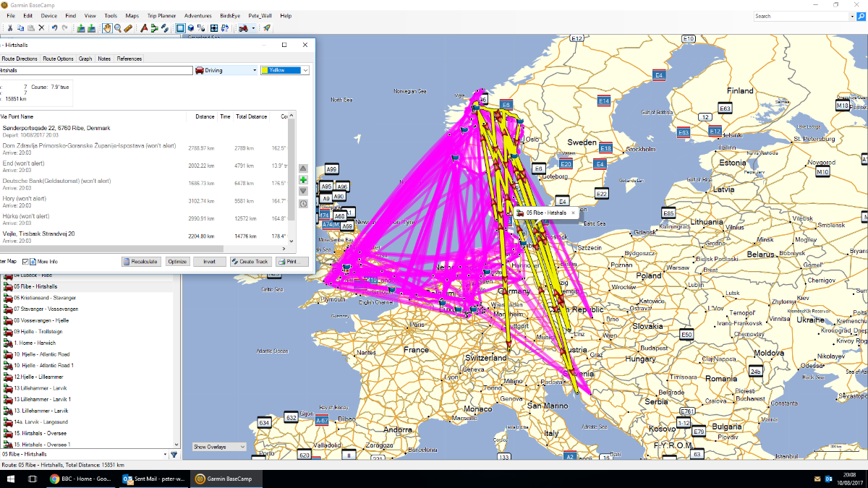
Task: Open Sent Mail Outlook window in taskbar
Action: (x=153, y=479)
